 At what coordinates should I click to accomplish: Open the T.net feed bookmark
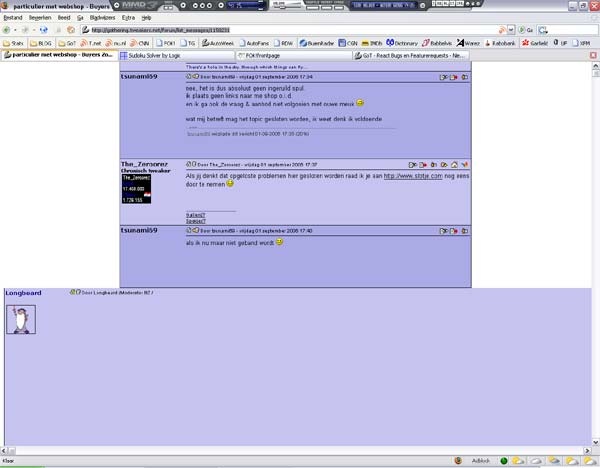pos(91,43)
